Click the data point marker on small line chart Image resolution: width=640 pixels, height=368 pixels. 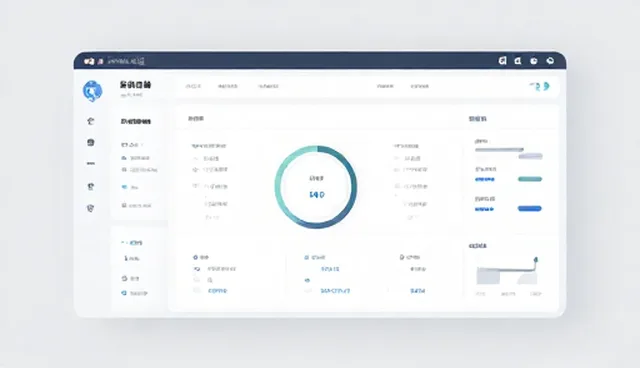(536, 259)
